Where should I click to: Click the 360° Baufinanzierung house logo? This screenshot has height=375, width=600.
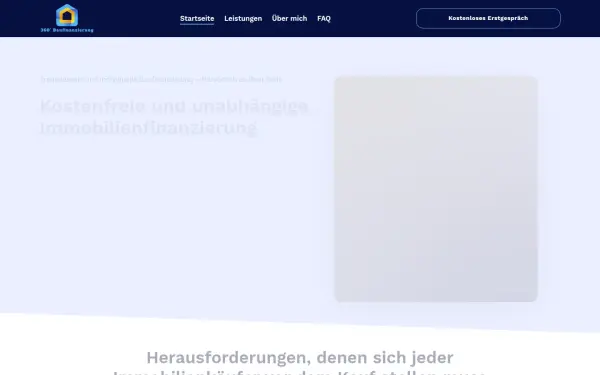(67, 18)
